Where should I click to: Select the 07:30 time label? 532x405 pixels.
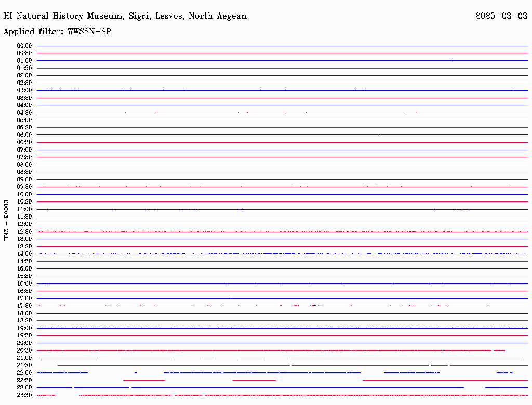tap(24, 157)
